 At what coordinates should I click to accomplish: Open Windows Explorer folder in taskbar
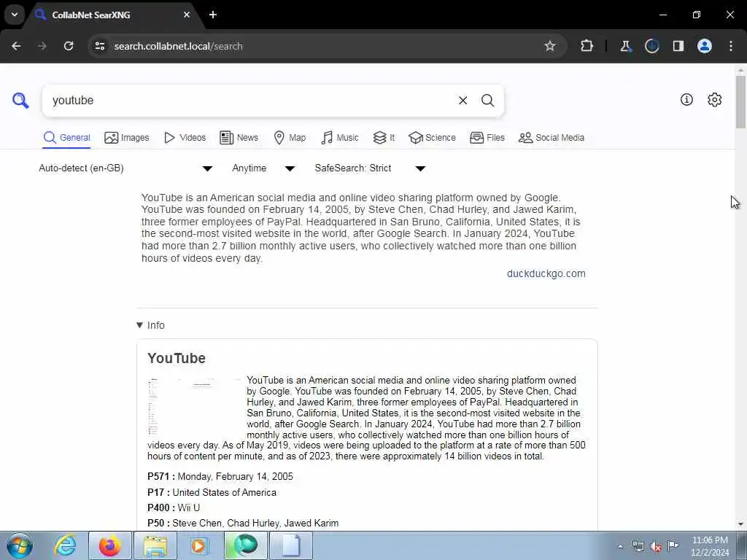(x=155, y=545)
